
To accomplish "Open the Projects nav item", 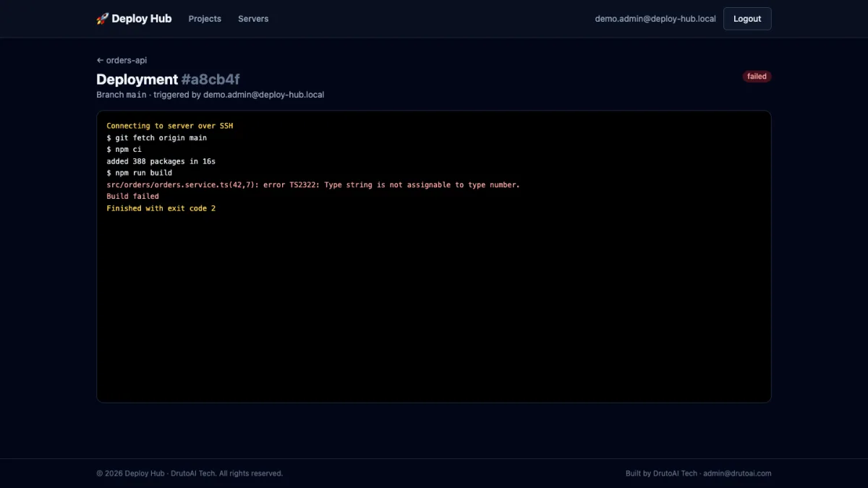I will (x=205, y=19).
